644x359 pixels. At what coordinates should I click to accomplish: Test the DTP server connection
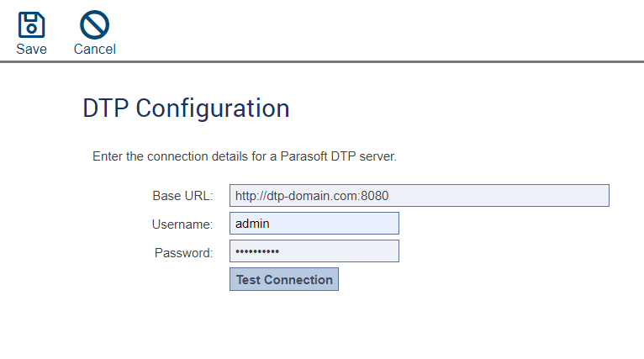[284, 279]
